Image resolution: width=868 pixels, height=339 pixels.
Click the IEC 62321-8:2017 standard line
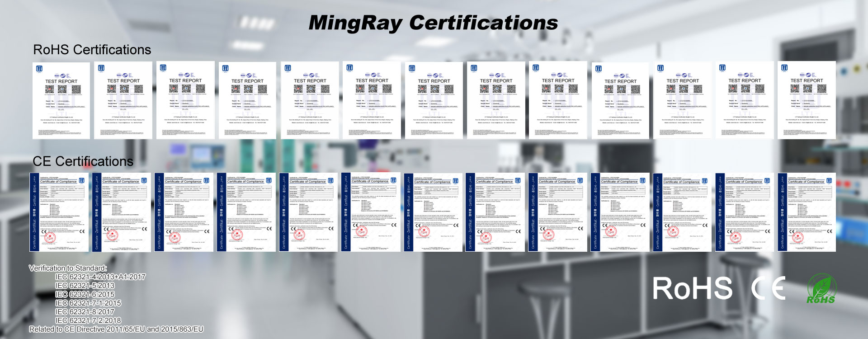coord(85,312)
